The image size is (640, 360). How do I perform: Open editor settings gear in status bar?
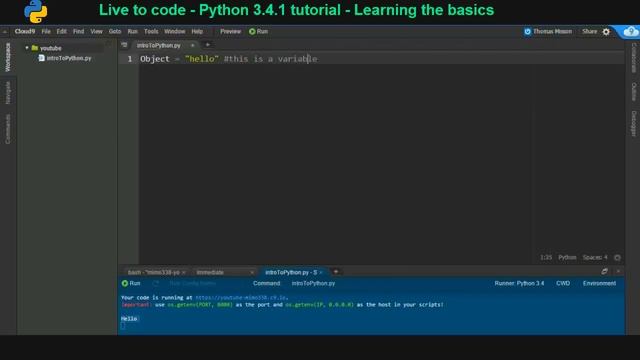tap(617, 258)
